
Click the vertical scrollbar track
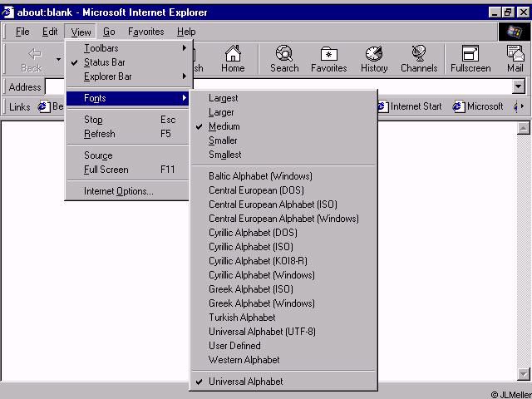523,251
